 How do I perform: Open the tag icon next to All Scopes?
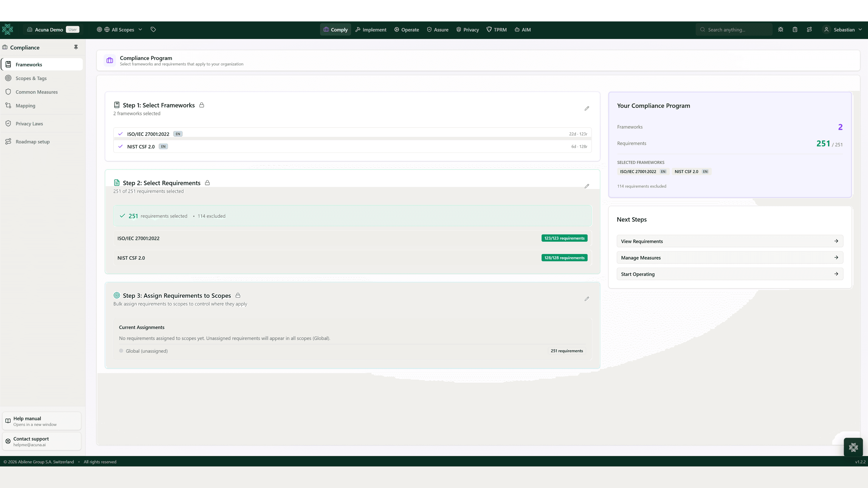[x=153, y=30]
